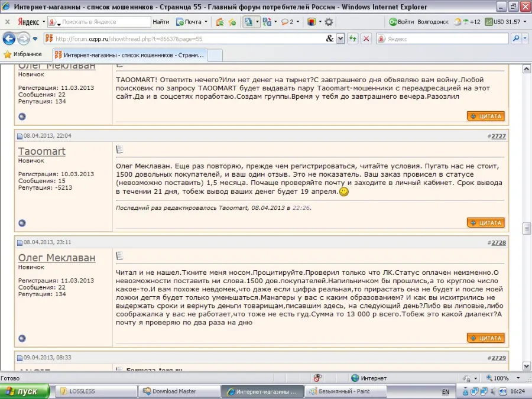
Task: Click the scroll up arrow of page scrollbar
Action: click(x=526, y=69)
